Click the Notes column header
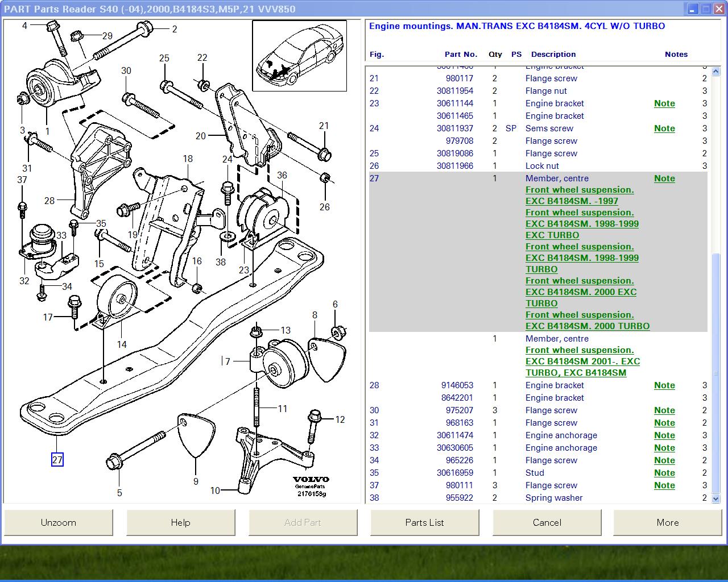Screen dimensions: 728x582 pos(676,55)
